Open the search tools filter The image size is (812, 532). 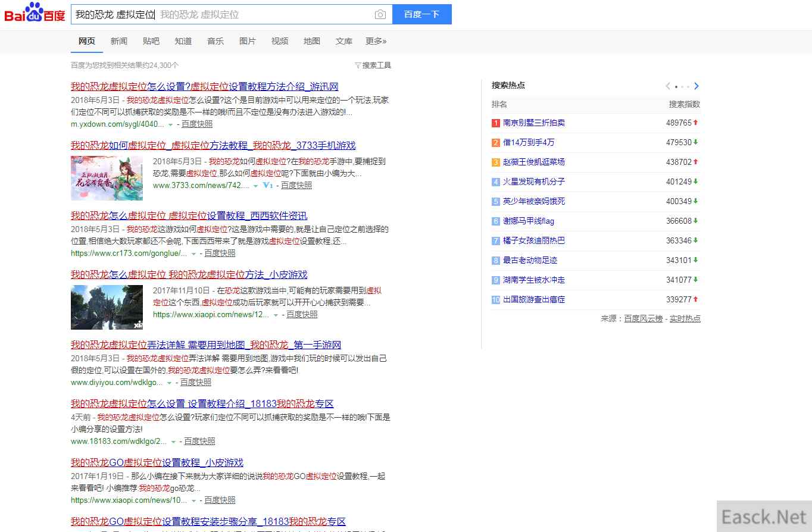tap(373, 65)
